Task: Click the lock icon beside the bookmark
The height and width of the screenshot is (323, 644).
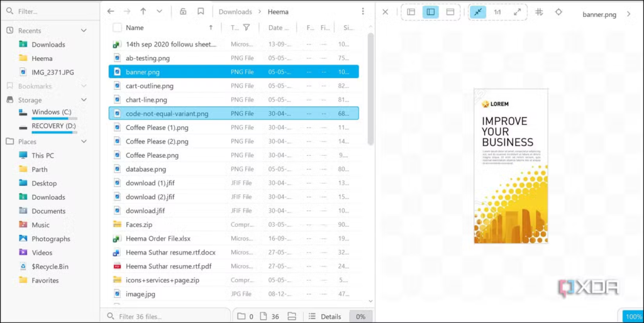Action: (x=183, y=11)
